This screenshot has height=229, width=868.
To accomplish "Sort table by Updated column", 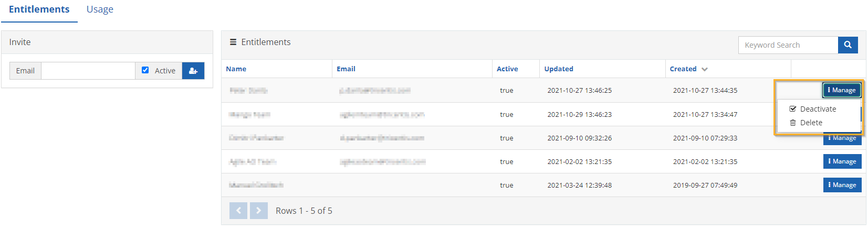I will pos(559,69).
